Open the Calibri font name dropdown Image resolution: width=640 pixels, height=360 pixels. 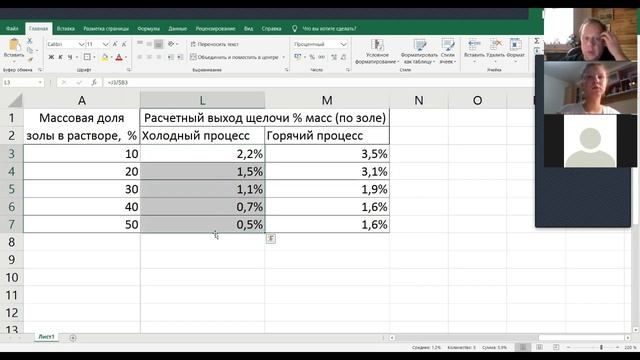pyautogui.click(x=81, y=44)
